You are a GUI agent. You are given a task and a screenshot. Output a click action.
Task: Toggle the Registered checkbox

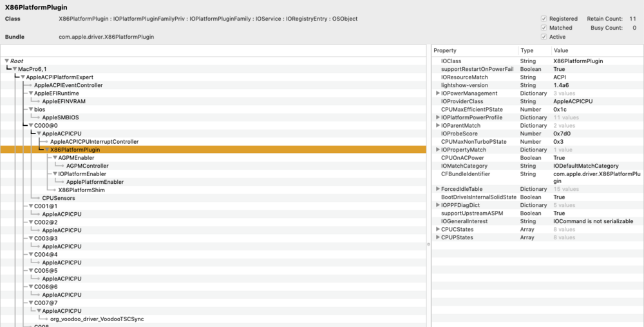pos(544,19)
